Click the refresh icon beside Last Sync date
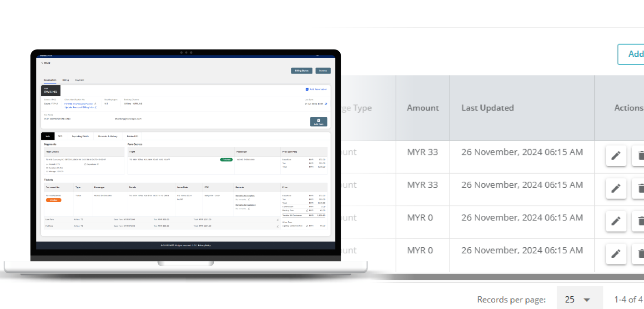Screen dimensions: 644x309 [326, 104]
